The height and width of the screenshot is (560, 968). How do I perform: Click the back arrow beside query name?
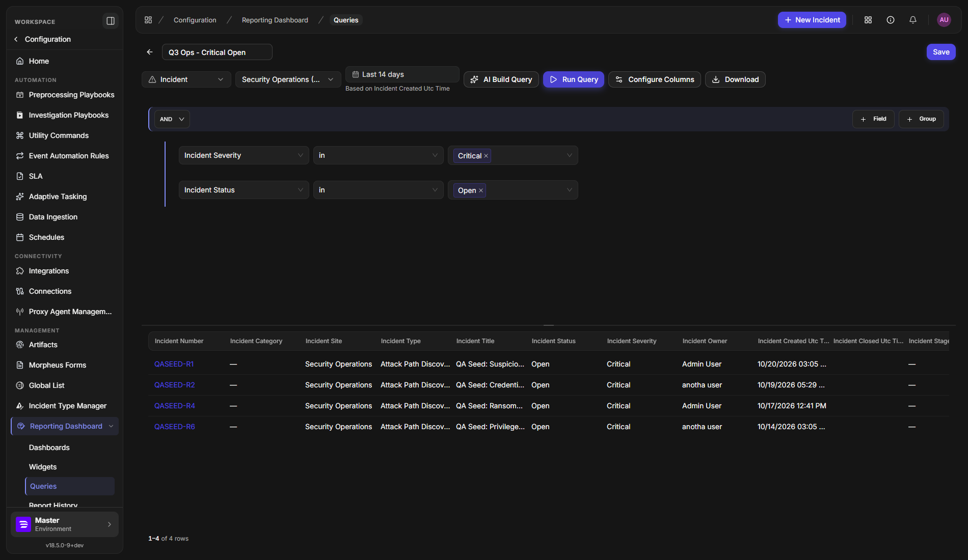pos(150,52)
